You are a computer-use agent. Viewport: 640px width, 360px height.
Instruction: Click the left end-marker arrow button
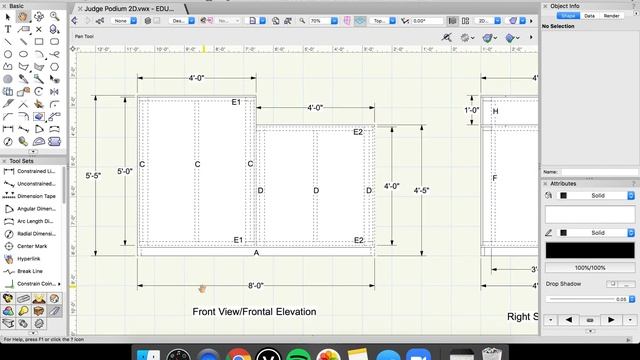[569, 320]
